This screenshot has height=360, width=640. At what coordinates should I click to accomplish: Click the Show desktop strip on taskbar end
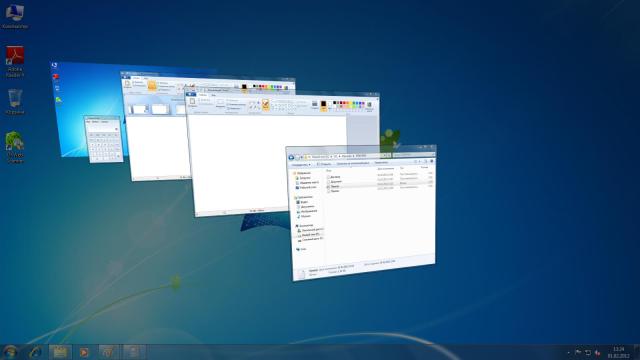click(x=637, y=352)
